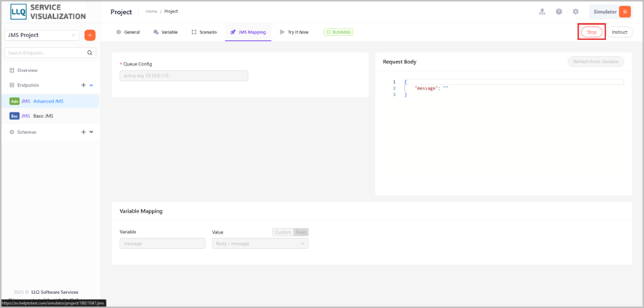Click the RUNNING status badge

click(x=338, y=32)
